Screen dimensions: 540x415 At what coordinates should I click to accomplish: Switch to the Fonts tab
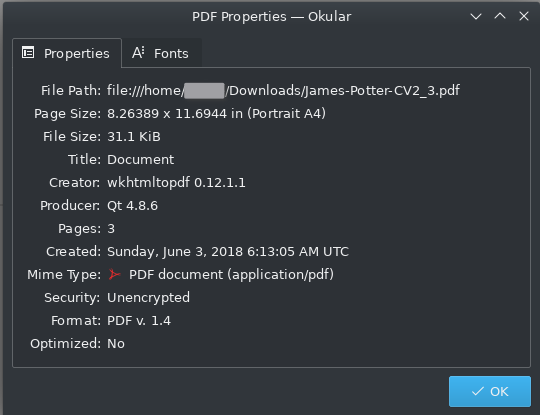click(x=161, y=53)
